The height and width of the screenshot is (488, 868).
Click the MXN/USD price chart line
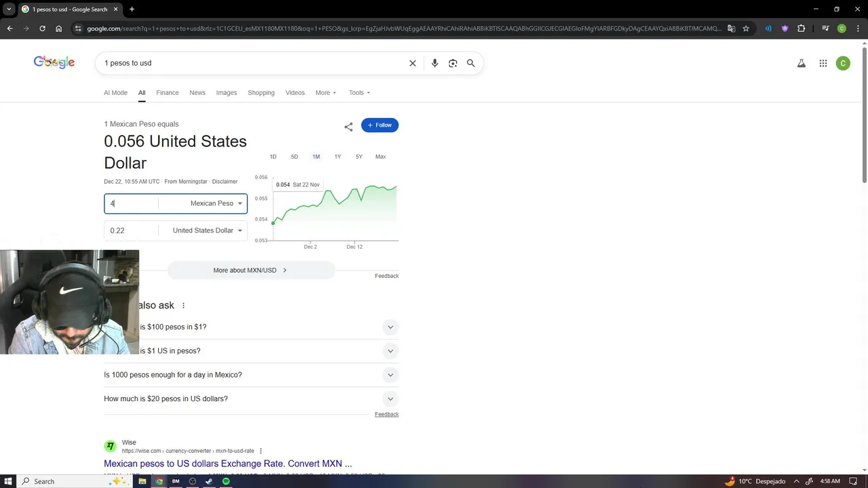[335, 204]
